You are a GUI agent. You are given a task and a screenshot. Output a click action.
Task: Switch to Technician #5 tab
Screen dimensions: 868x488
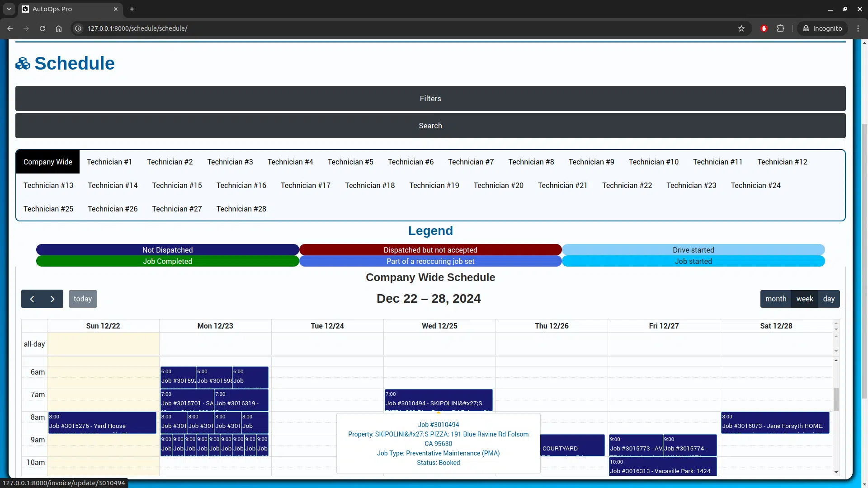point(350,162)
